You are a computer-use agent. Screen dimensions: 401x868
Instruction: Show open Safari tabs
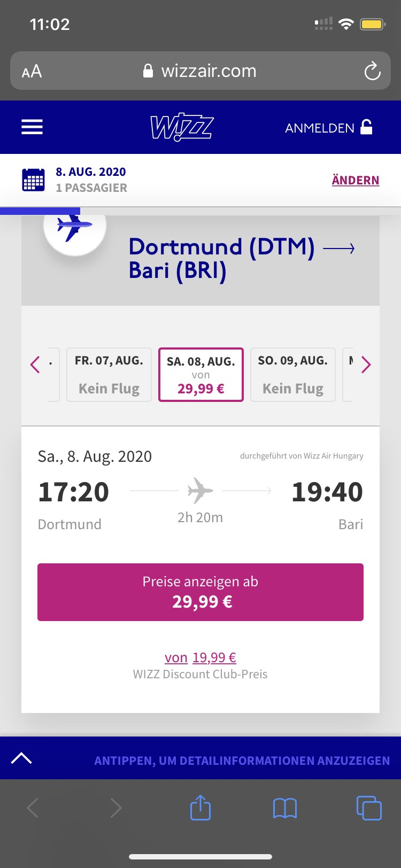pyautogui.click(x=368, y=808)
